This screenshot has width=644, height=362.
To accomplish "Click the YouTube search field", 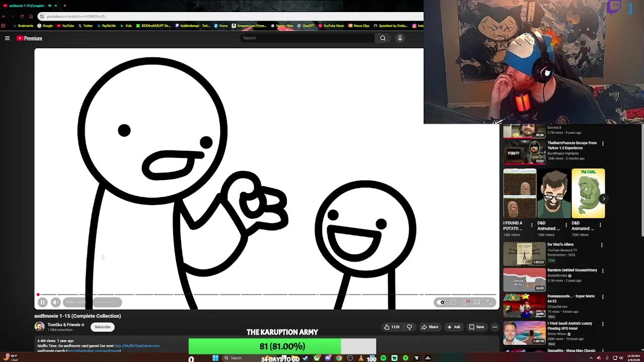I will pos(307,38).
